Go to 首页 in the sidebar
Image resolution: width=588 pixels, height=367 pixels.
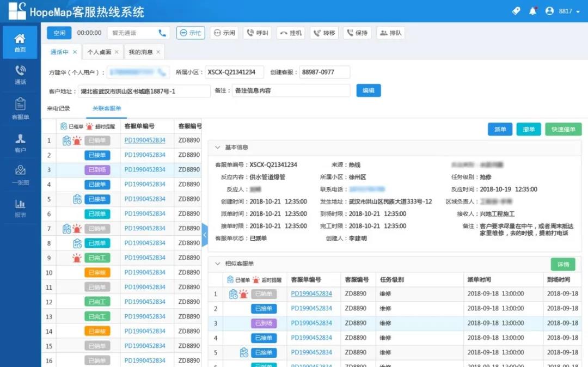pyautogui.click(x=20, y=42)
